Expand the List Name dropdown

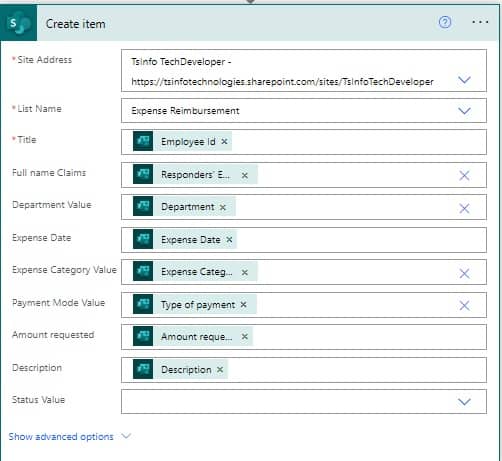[464, 111]
